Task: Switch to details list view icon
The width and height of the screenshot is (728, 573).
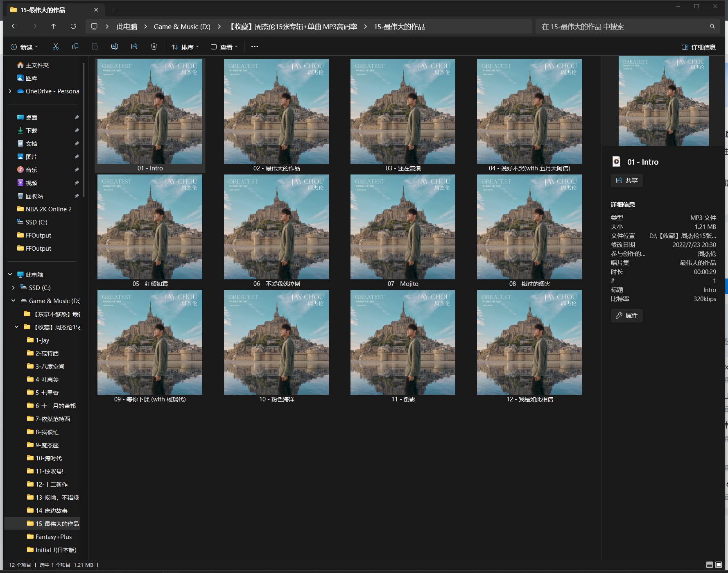Action: 710,565
